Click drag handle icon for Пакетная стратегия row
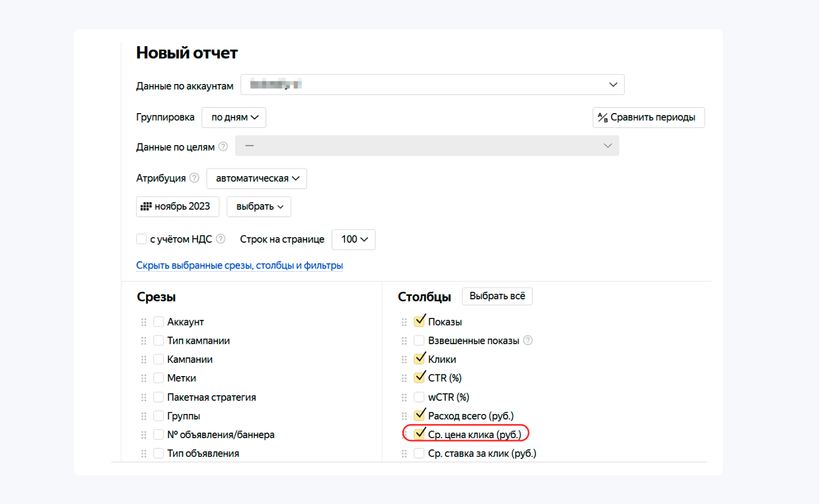Image resolution: width=819 pixels, height=504 pixels. pyautogui.click(x=144, y=397)
